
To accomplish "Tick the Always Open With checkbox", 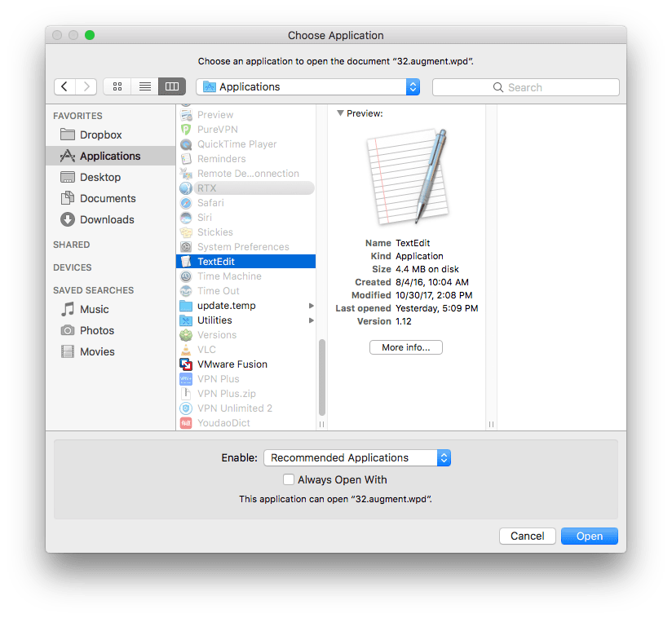I will [x=289, y=479].
